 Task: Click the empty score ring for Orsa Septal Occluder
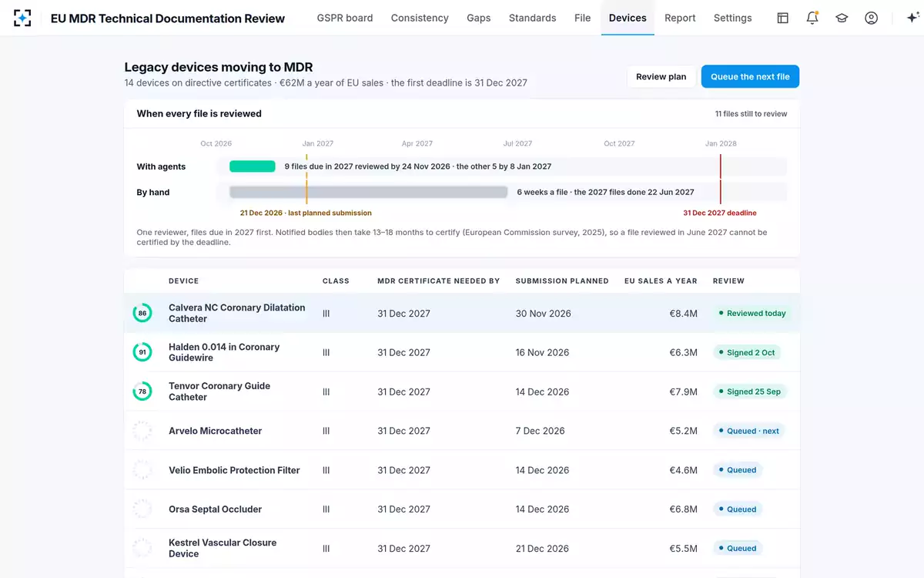[x=142, y=509]
